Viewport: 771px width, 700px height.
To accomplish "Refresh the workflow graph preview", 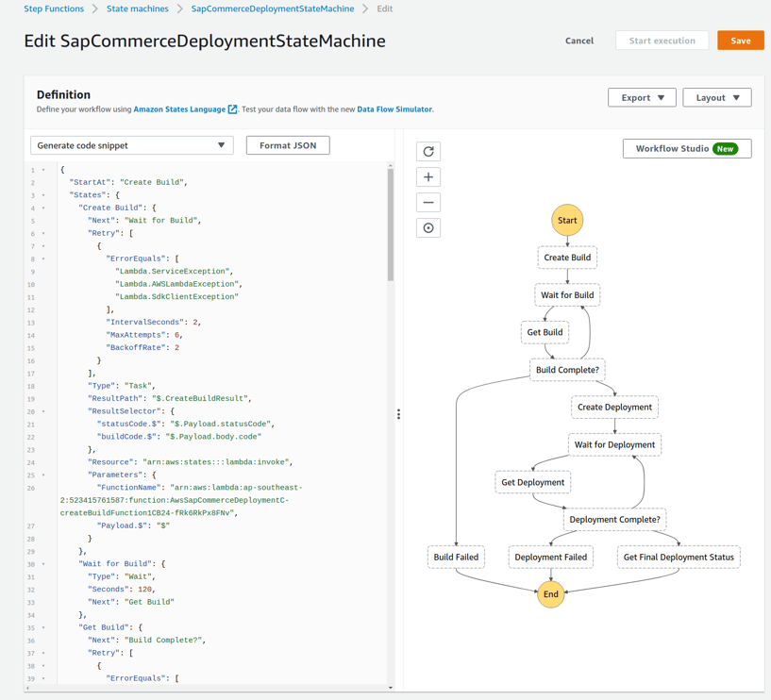I will pyautogui.click(x=427, y=153).
